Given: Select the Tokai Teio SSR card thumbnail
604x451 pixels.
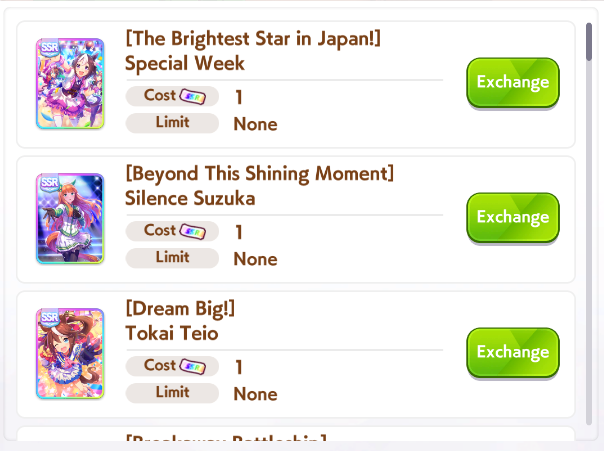Looking at the screenshot, I should pyautogui.click(x=70, y=354).
